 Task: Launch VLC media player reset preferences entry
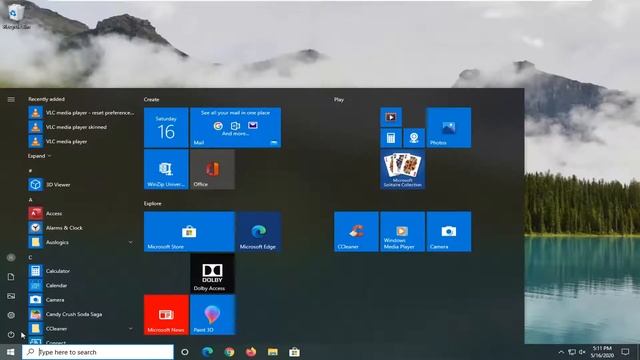point(81,113)
